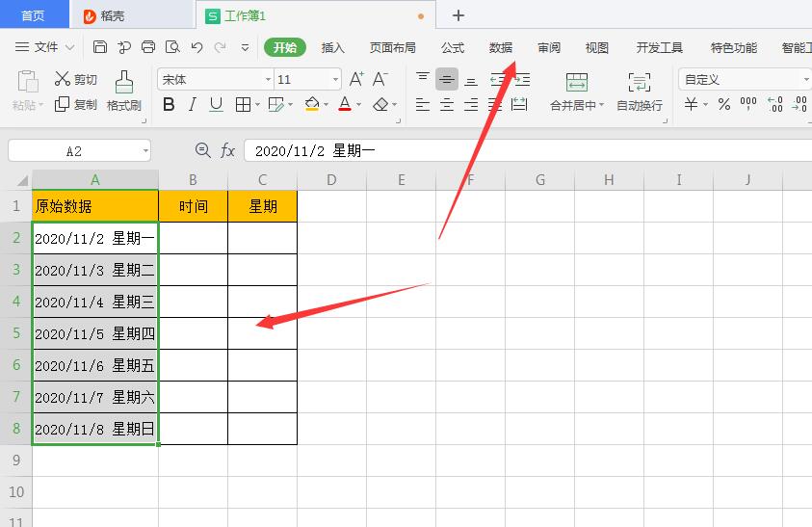Click the Save icon in quick toolbar
The width and height of the screenshot is (812, 527).
(x=100, y=47)
